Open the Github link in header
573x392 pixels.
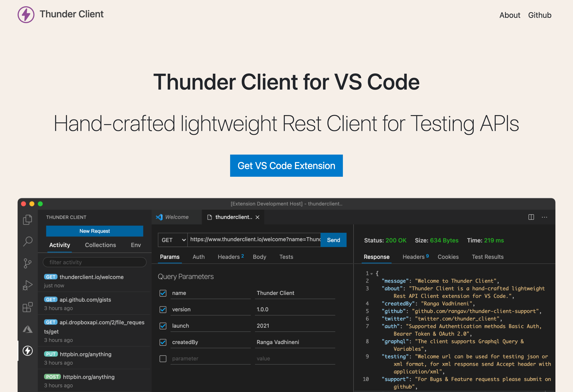[x=540, y=15]
